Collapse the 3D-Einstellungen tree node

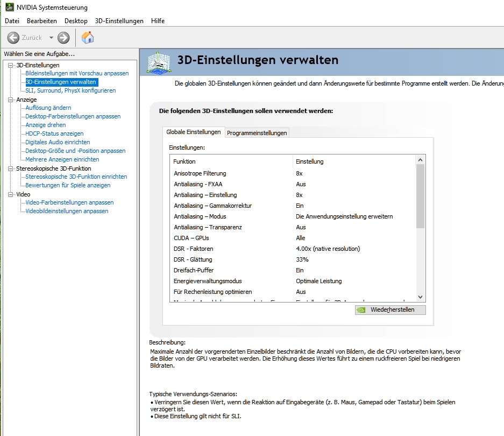coord(11,65)
